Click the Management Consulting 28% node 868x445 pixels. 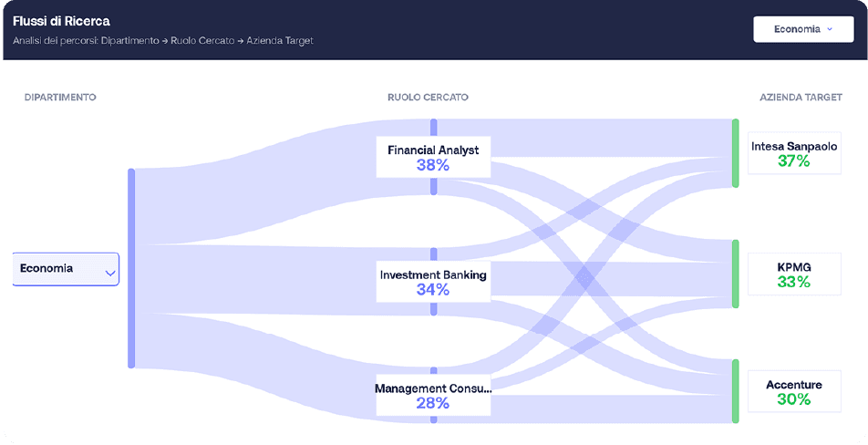coord(433,395)
